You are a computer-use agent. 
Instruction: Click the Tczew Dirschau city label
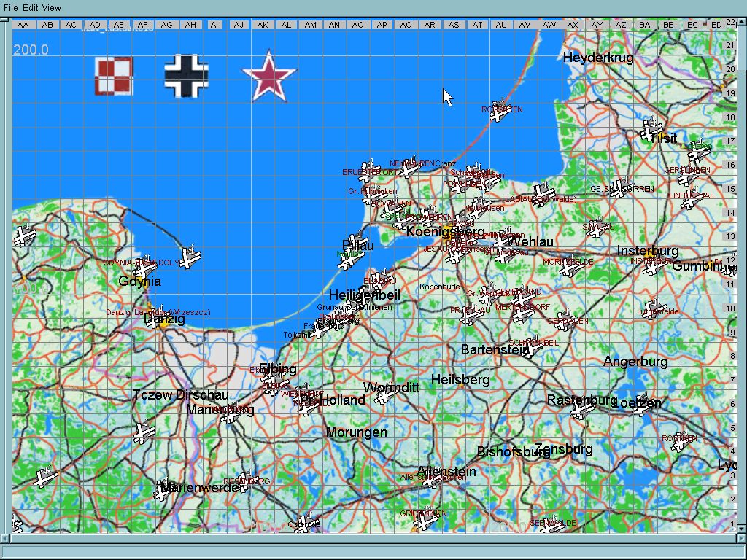tap(181, 394)
